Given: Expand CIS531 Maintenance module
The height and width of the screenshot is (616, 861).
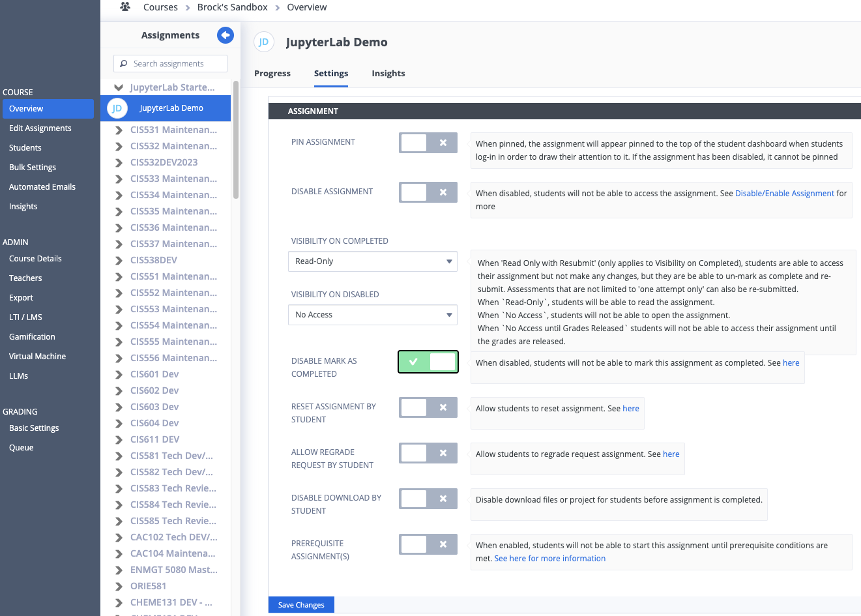Looking at the screenshot, I should [119, 130].
